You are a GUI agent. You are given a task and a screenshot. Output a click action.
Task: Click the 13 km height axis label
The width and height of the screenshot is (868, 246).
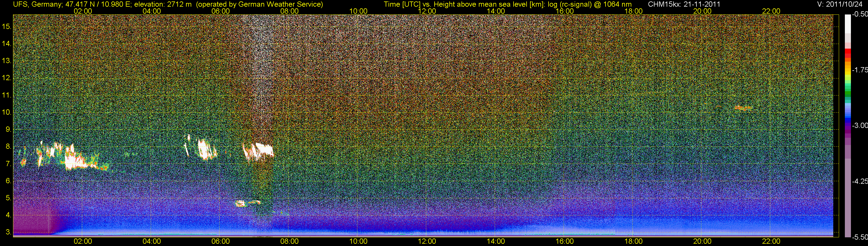point(7,61)
